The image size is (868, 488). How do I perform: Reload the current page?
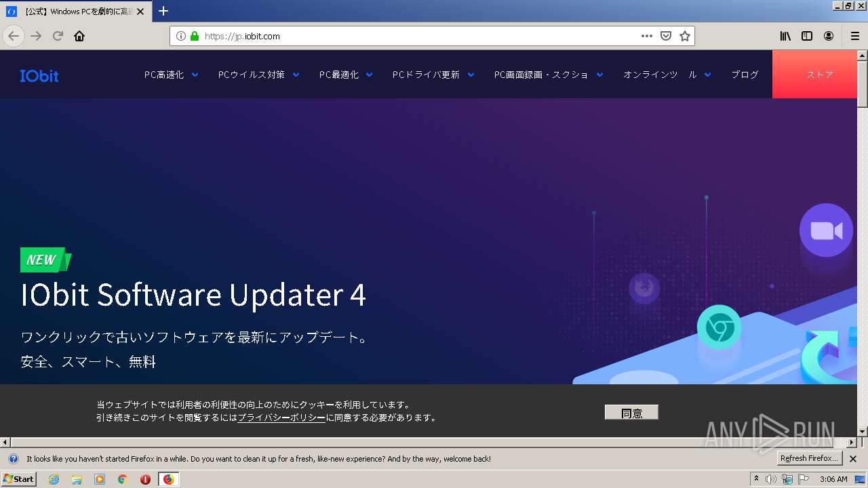pyautogui.click(x=58, y=36)
